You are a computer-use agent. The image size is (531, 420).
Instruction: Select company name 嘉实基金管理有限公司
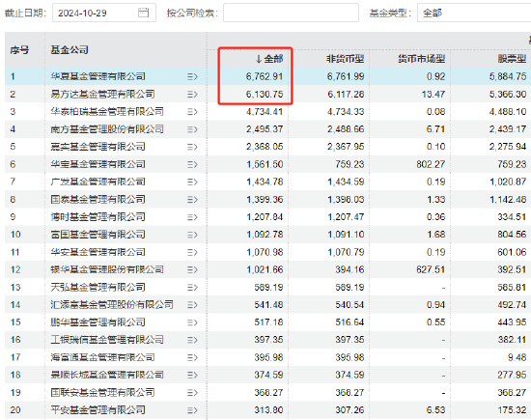[x=98, y=147]
